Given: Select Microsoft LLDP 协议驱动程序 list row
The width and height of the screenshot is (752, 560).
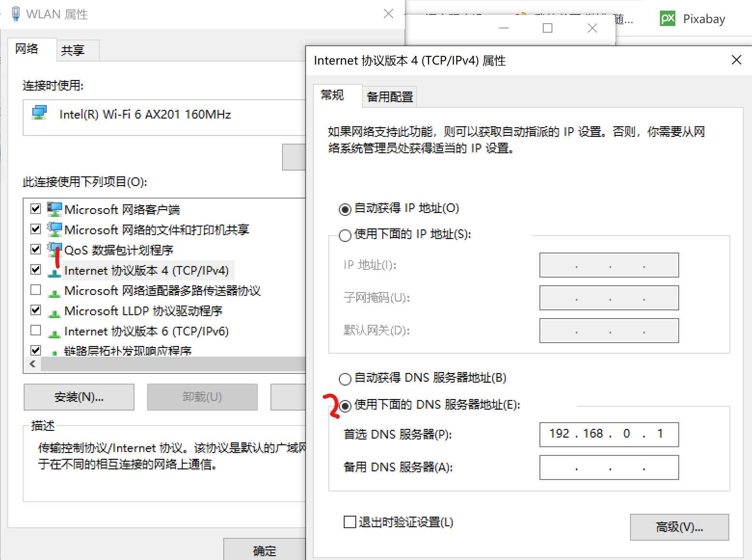Looking at the screenshot, I should 144,311.
